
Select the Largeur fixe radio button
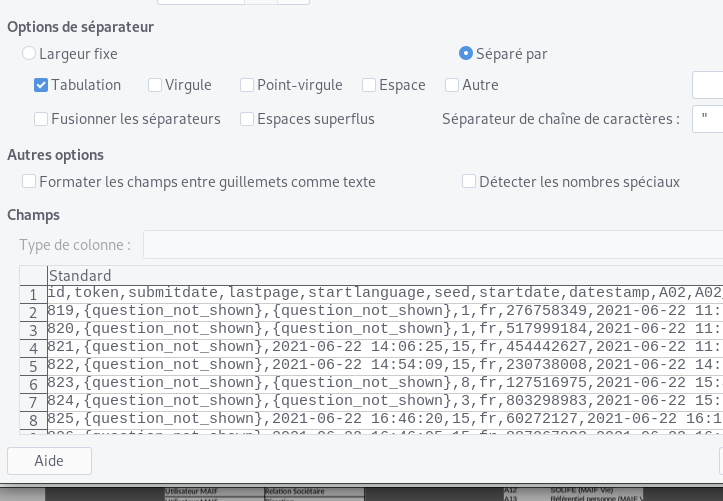[29, 54]
